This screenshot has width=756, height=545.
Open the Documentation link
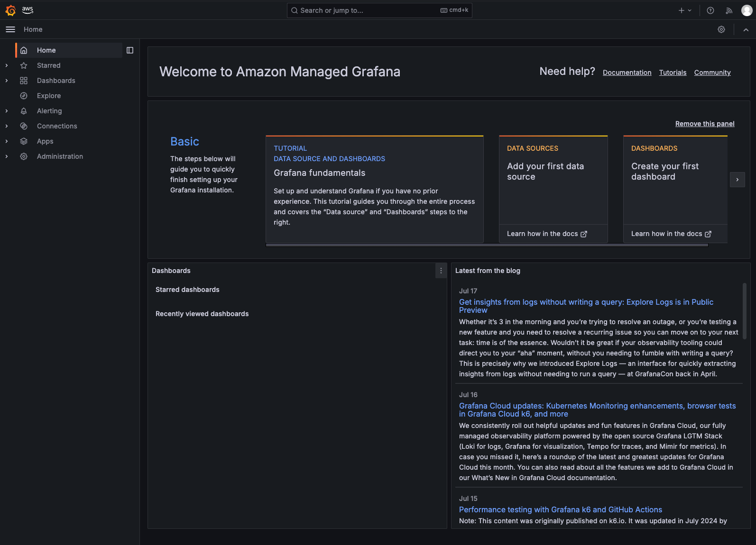(x=627, y=73)
